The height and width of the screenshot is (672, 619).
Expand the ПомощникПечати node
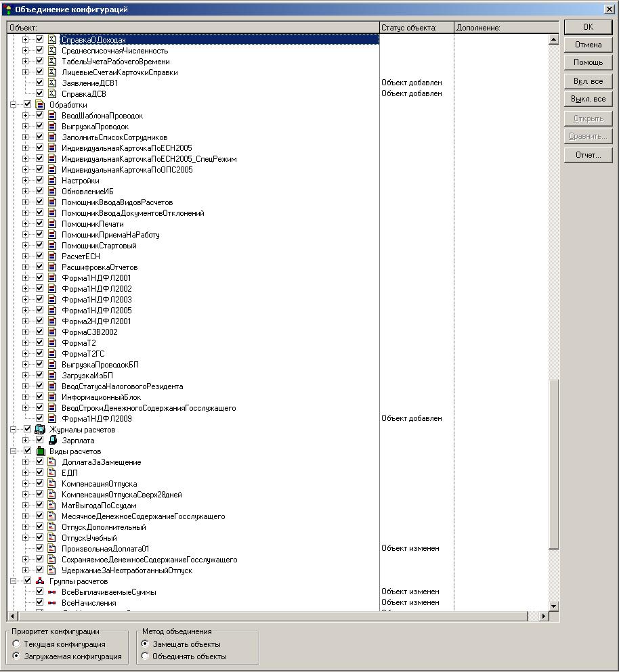pyautogui.click(x=26, y=224)
